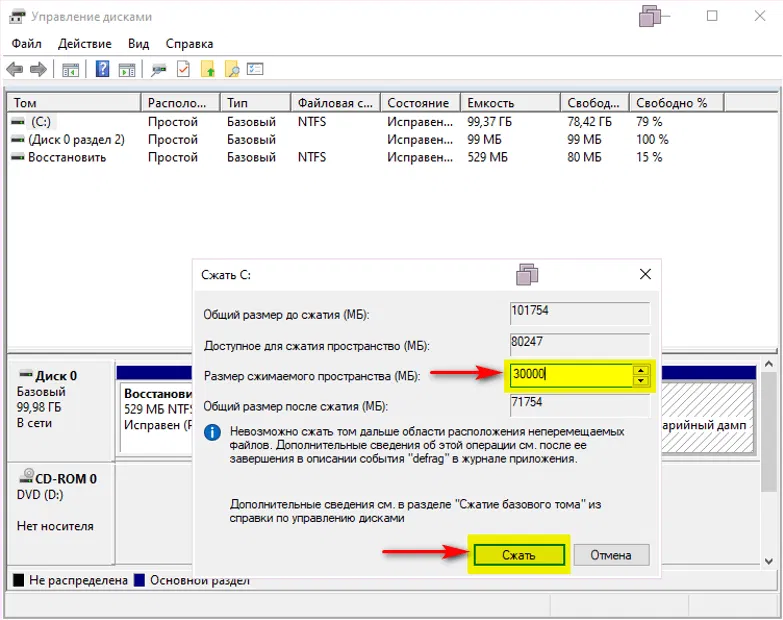
Task: Sort by the Располо... column header
Action: [x=181, y=103]
